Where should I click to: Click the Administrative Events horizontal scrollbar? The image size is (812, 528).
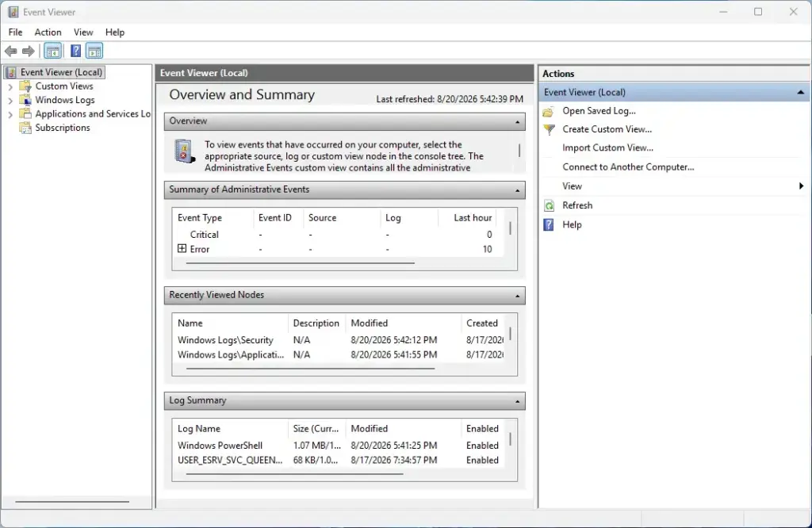click(x=300, y=263)
